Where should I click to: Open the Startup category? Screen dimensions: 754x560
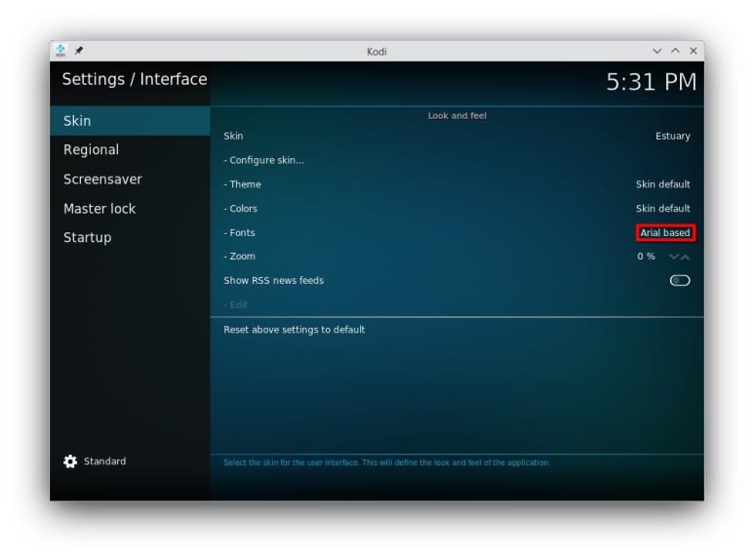[130, 237]
